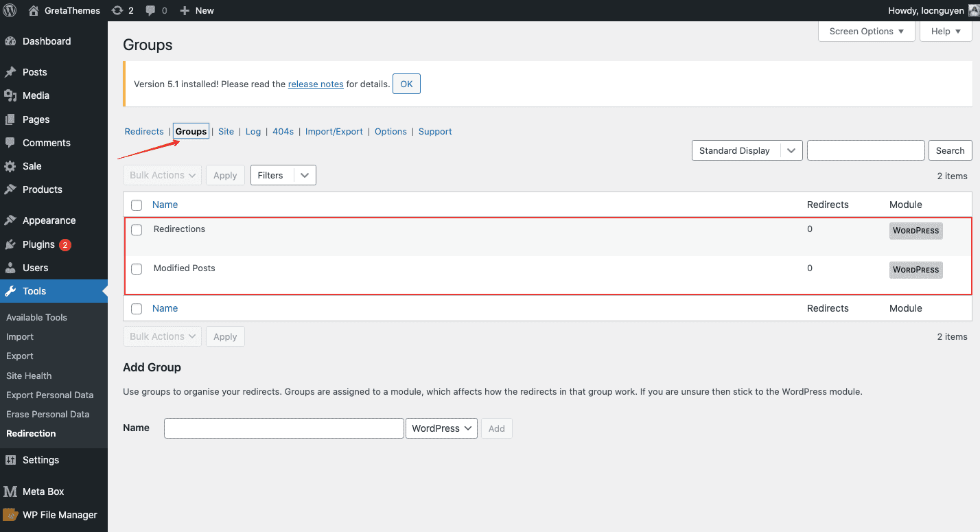Click the Comments icon in sidebar

tap(10, 143)
